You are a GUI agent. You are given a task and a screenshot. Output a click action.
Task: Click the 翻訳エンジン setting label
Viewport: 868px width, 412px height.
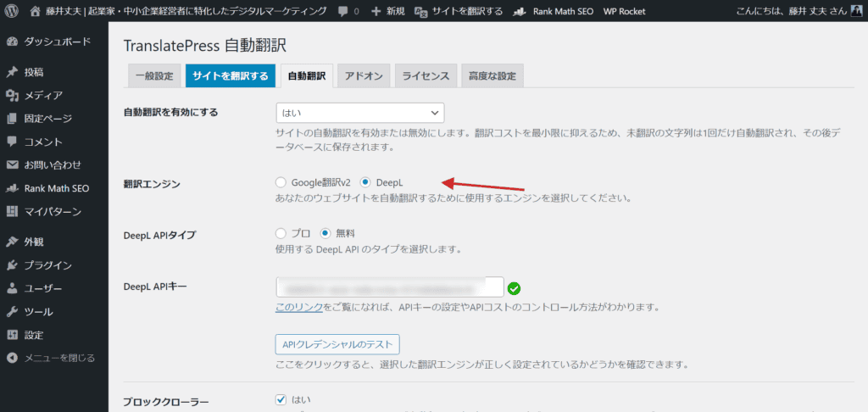tap(151, 185)
